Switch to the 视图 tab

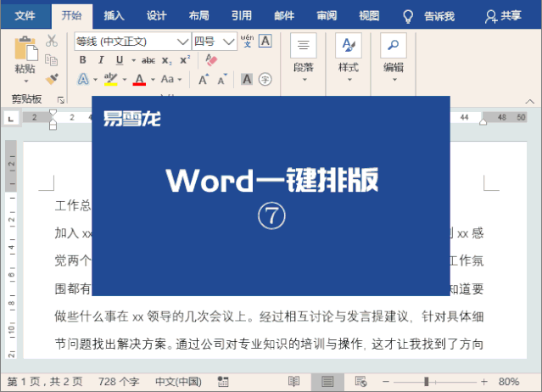[x=369, y=16]
